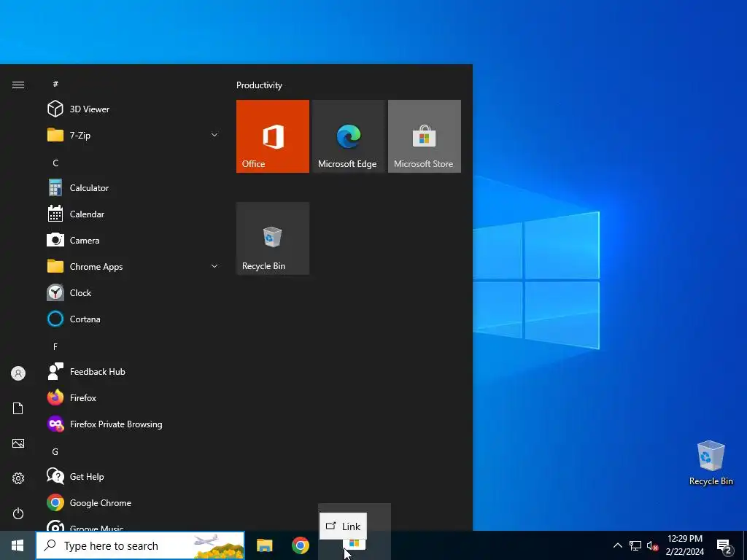747x560 pixels.
Task: Launch the Camera app
Action: point(133,240)
